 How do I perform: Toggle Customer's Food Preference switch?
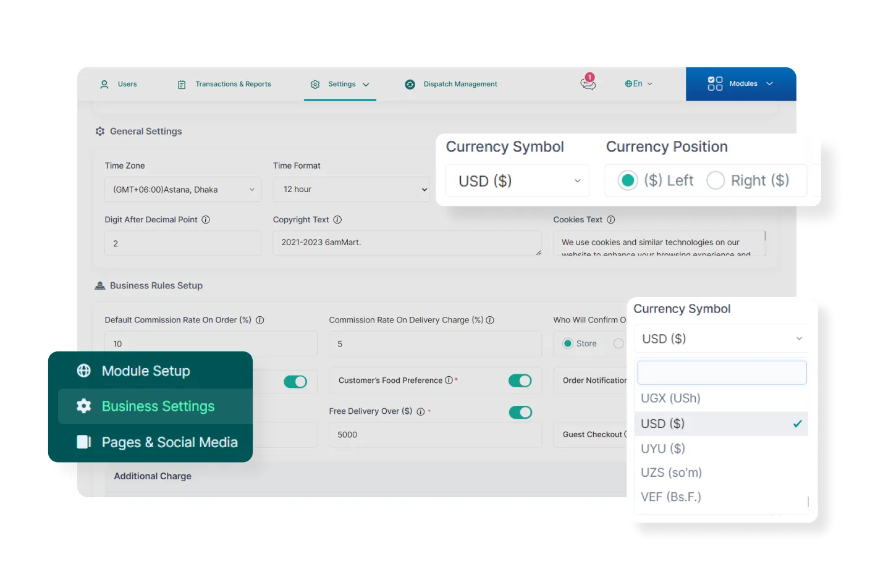click(520, 380)
